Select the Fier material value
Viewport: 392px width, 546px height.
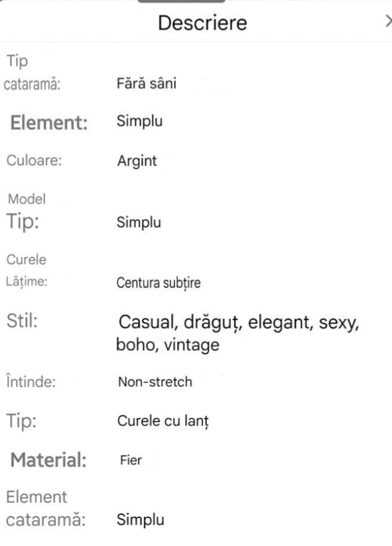click(x=131, y=461)
